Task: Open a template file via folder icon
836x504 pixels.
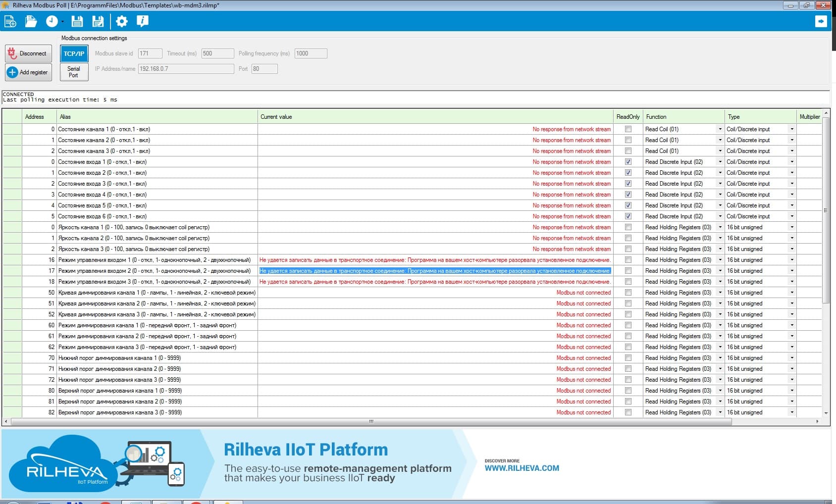Action: click(x=31, y=21)
